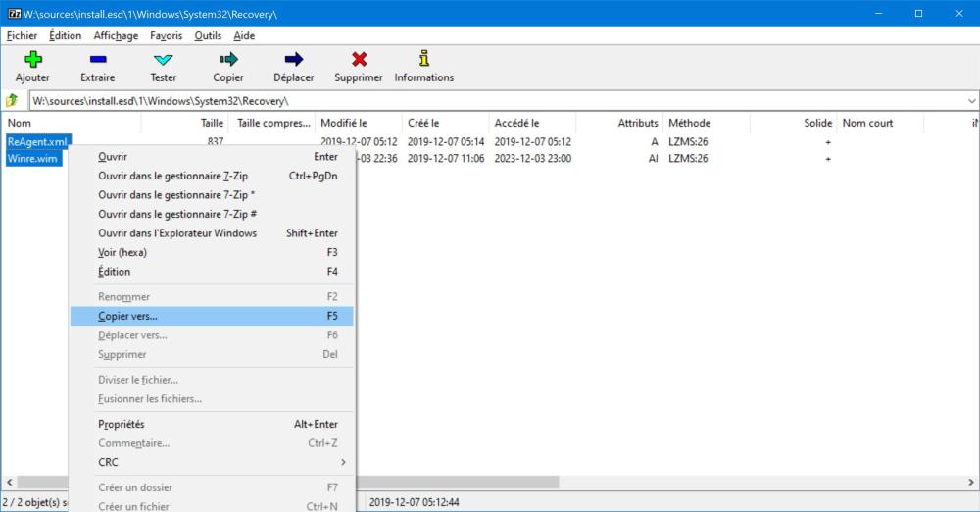The image size is (980, 512).
Task: Click the 7-Zip title bar app icon
Action: click(x=14, y=13)
